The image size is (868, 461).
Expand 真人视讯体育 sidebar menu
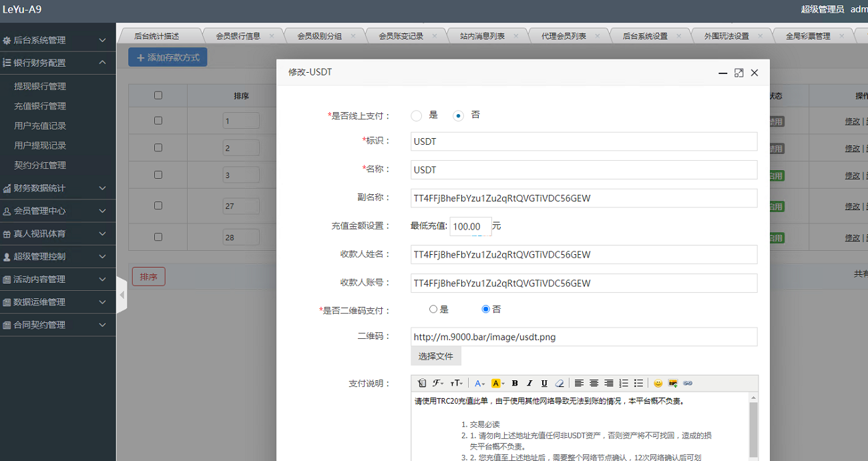(58, 234)
